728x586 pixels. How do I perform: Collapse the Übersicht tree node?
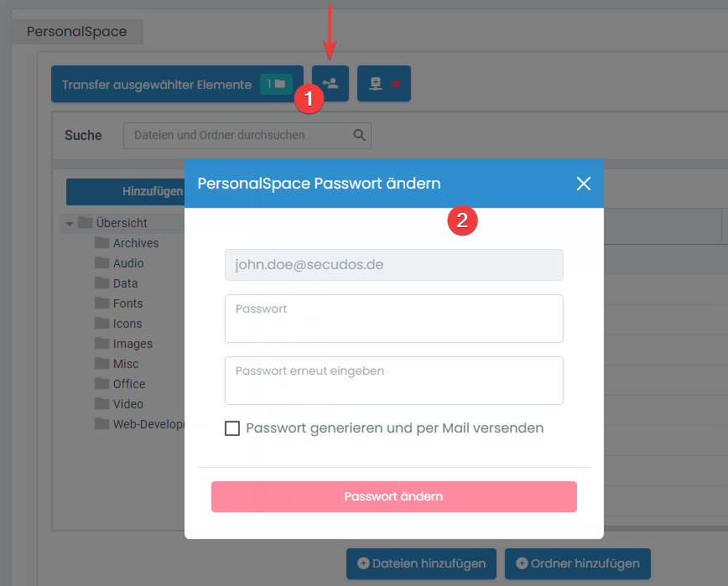(x=70, y=224)
